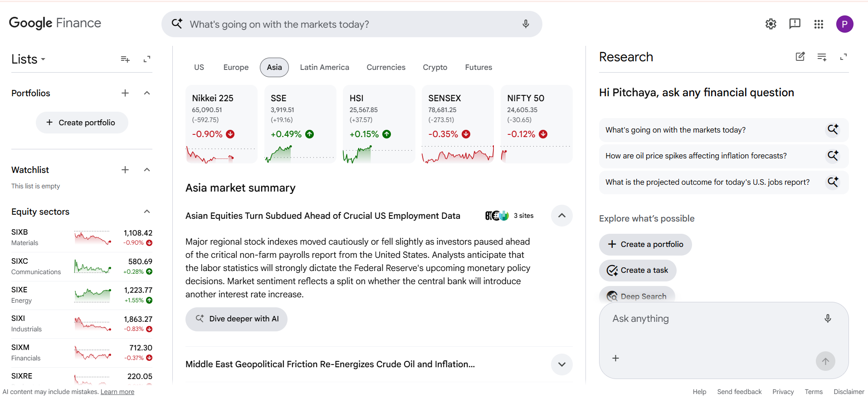Start a new chat in Research panel
The image size is (868, 399).
[x=800, y=57]
